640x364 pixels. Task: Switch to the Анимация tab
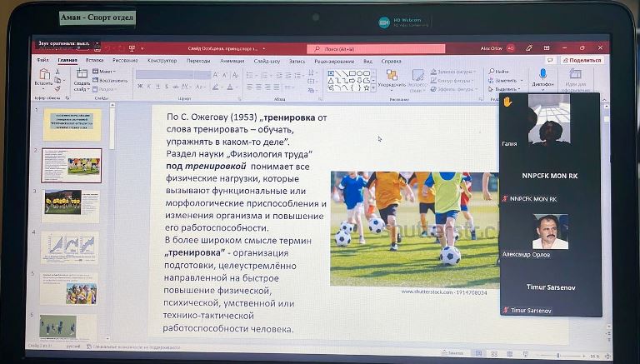(x=232, y=61)
